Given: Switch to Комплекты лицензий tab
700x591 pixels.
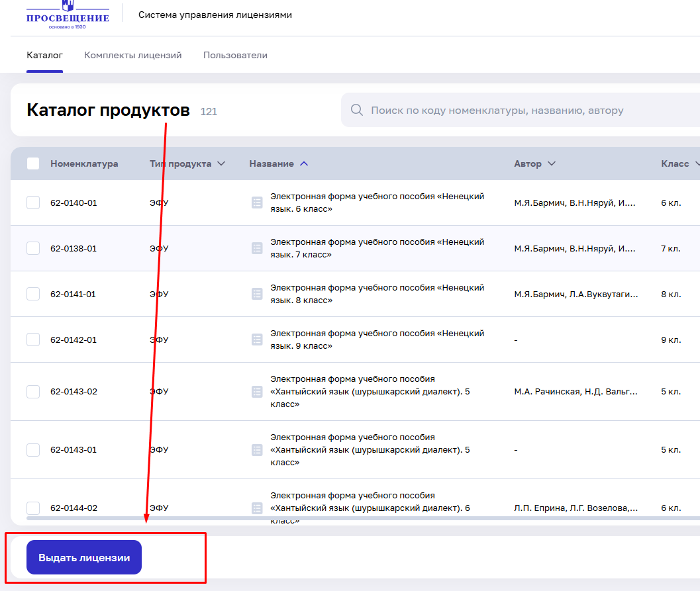Looking at the screenshot, I should coord(132,55).
